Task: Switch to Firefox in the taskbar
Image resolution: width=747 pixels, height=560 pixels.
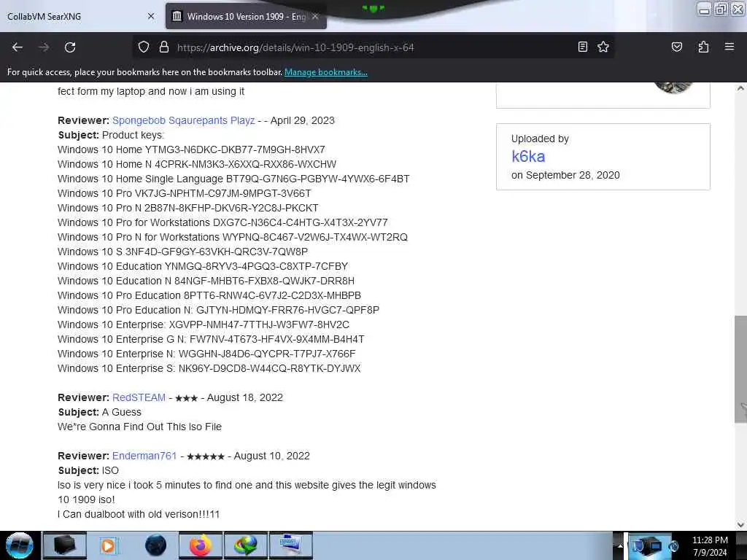Action: (201, 545)
